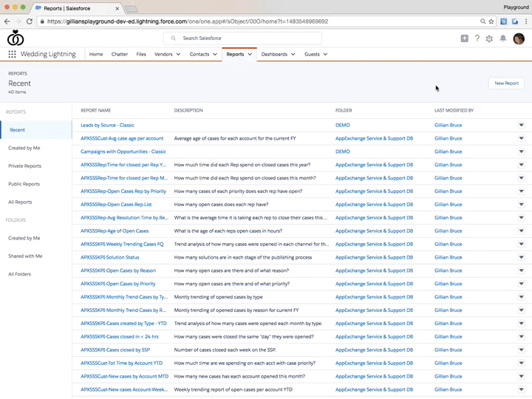Screen dimensions: 532x399
Task: Click the FOLDER column header
Action: [344, 111]
